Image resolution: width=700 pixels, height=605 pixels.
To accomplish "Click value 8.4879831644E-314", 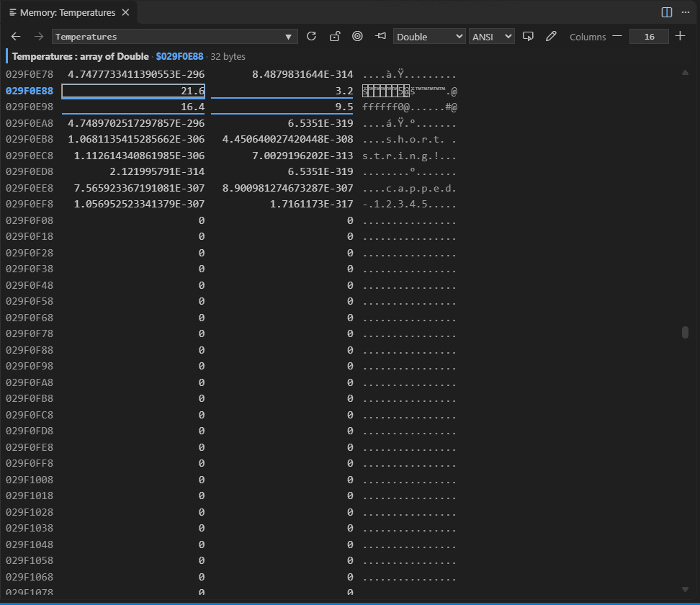I will click(x=302, y=75).
